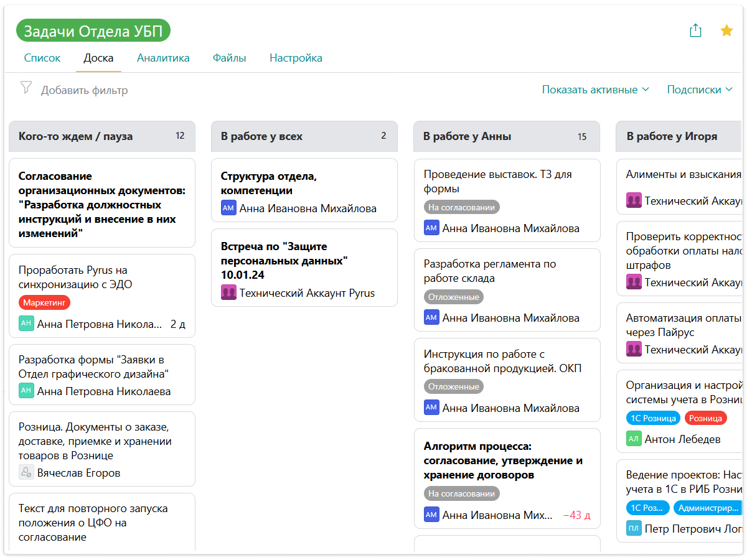This screenshot has height=560, width=747.
Task: Go to the Файлы tab
Action: click(x=229, y=58)
